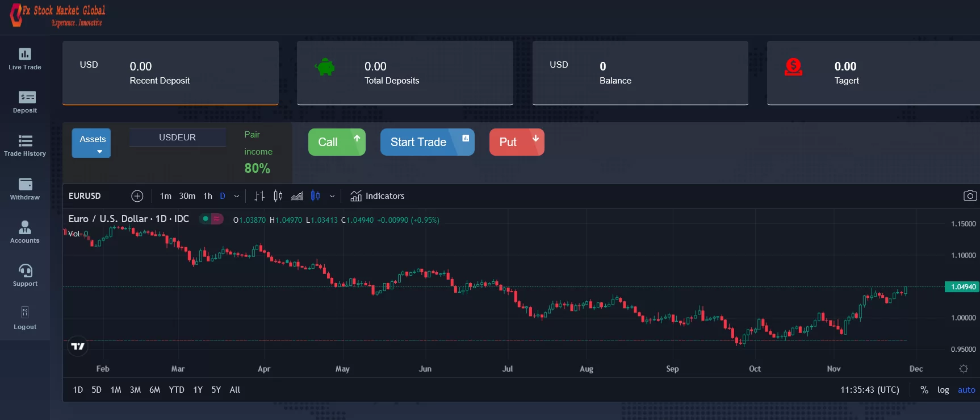Click the Support headset icon
This screenshot has height=420, width=980.
[x=25, y=271]
